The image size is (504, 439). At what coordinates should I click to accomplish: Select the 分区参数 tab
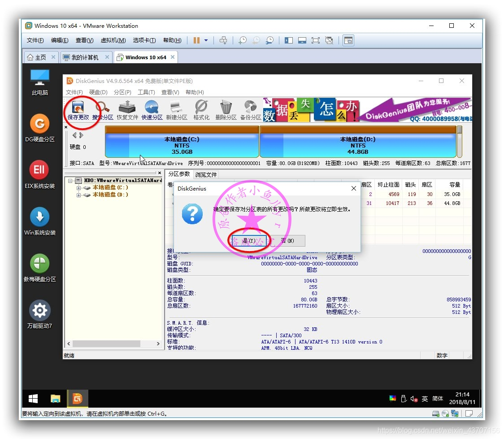[x=179, y=174]
